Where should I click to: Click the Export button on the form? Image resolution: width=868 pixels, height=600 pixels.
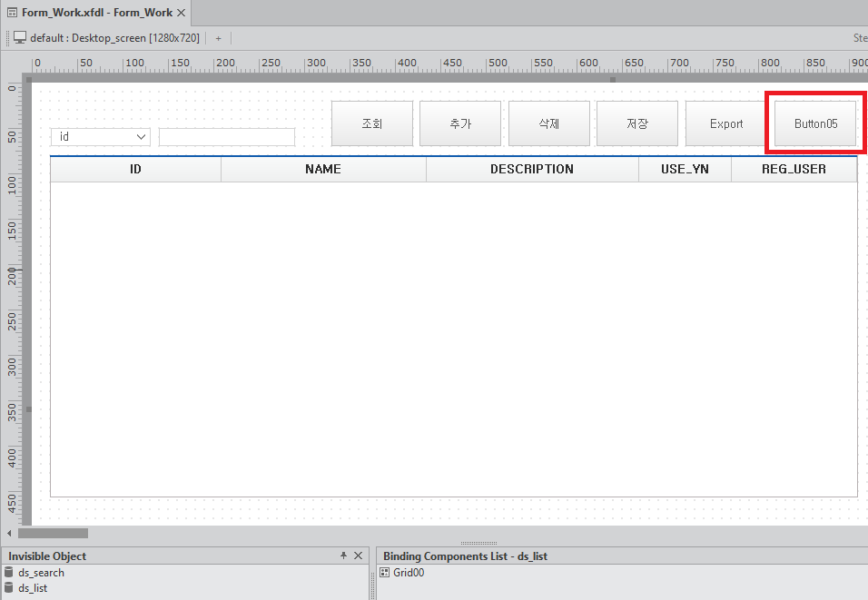click(725, 123)
